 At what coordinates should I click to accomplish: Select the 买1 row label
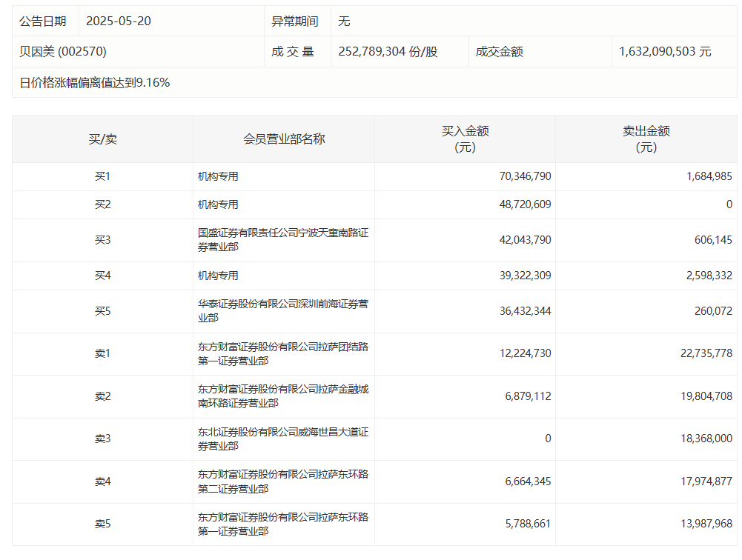(103, 176)
